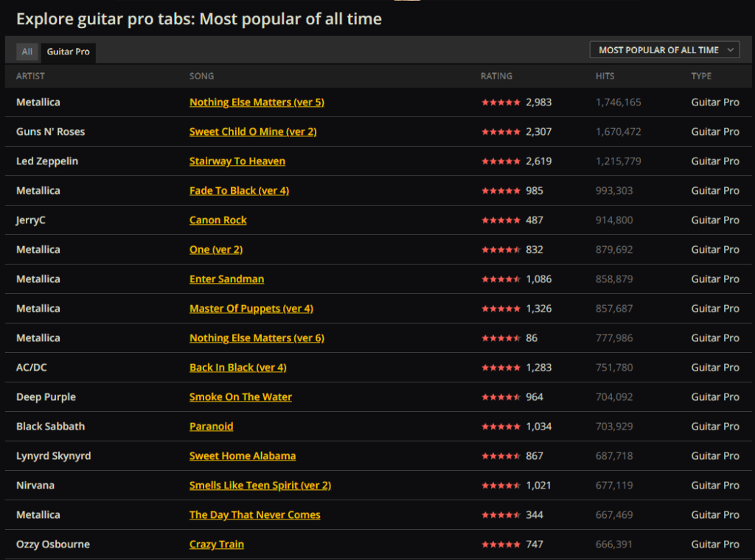
Task: Select the stars beside Back In Black
Action: pos(501,368)
